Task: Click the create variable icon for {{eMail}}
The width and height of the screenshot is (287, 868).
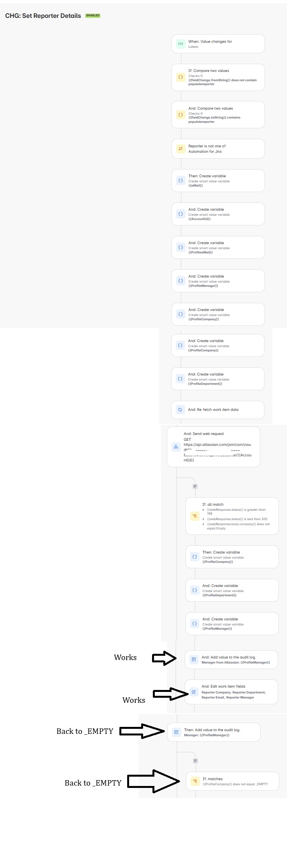Action: (180, 180)
